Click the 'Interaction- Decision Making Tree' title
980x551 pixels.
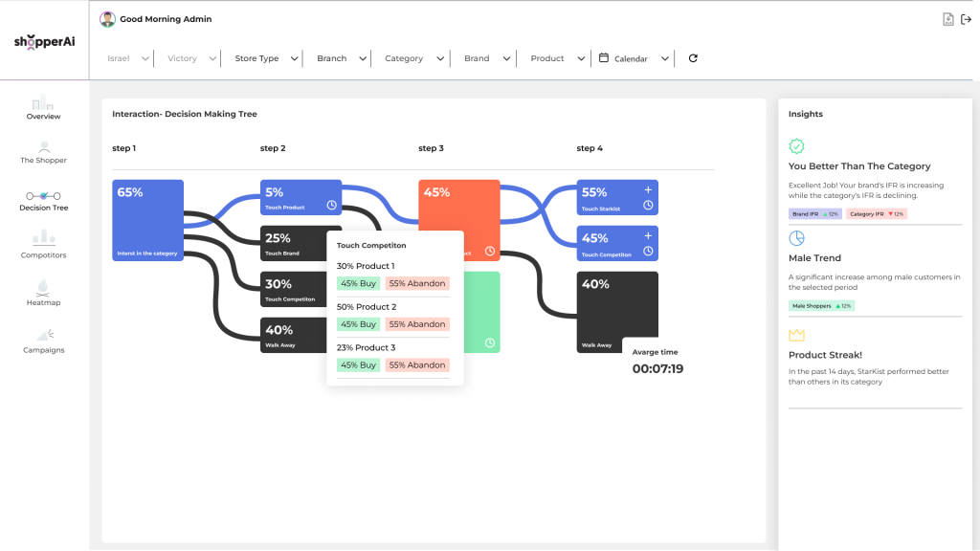click(x=185, y=114)
